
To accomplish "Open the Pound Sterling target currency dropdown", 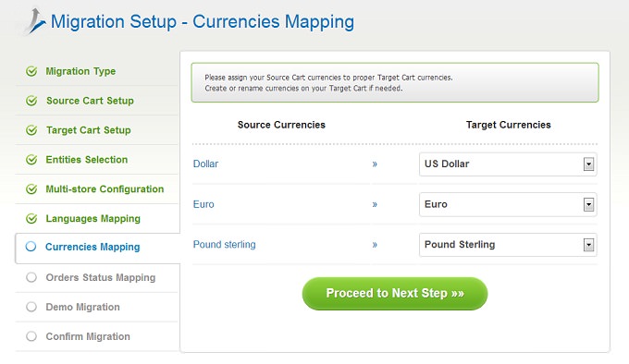I will (x=508, y=245).
